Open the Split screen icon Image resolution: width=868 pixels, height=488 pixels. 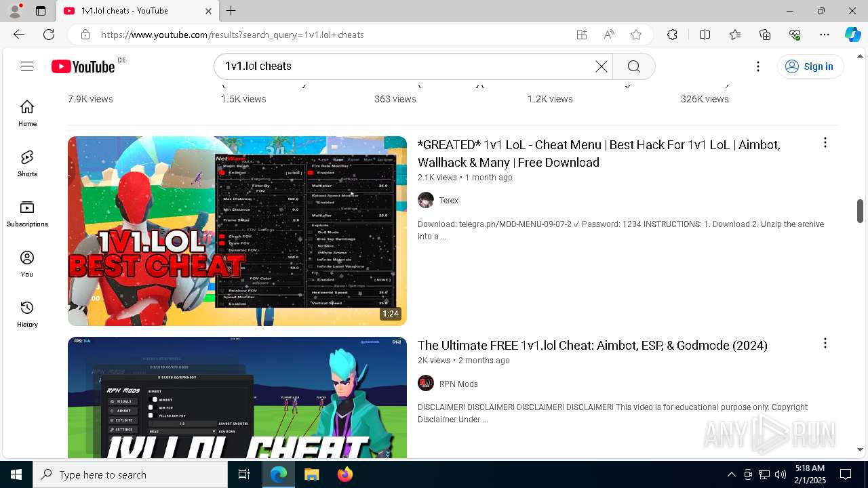coord(705,35)
